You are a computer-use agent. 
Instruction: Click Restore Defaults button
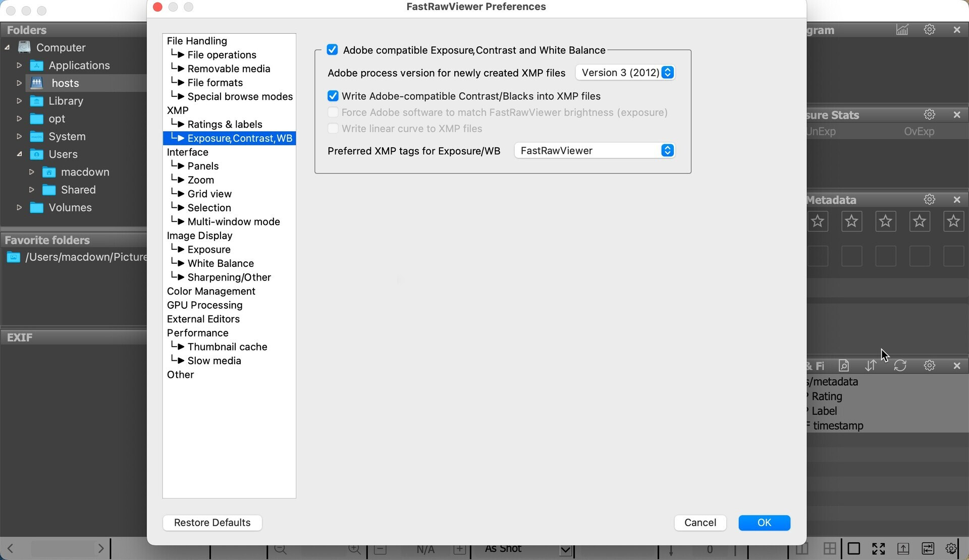click(x=212, y=522)
